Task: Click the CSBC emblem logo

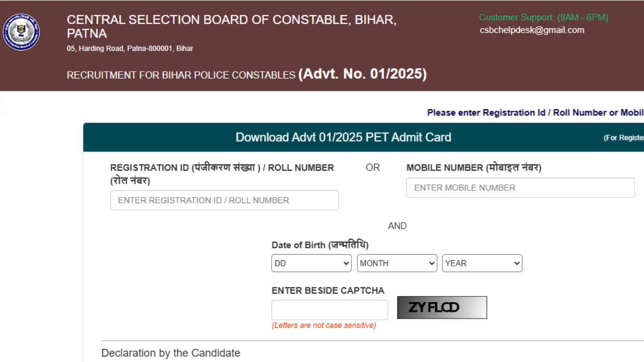Action: [x=21, y=32]
